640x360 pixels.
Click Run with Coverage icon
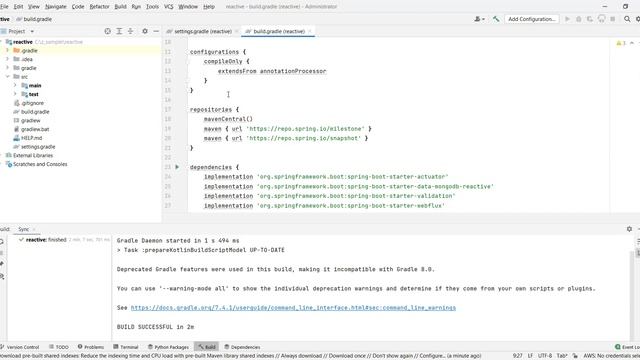click(x=590, y=19)
